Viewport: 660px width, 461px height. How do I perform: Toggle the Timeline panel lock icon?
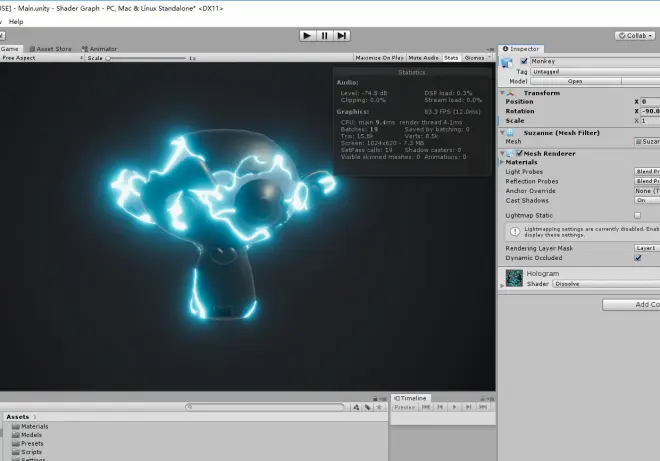point(482,398)
